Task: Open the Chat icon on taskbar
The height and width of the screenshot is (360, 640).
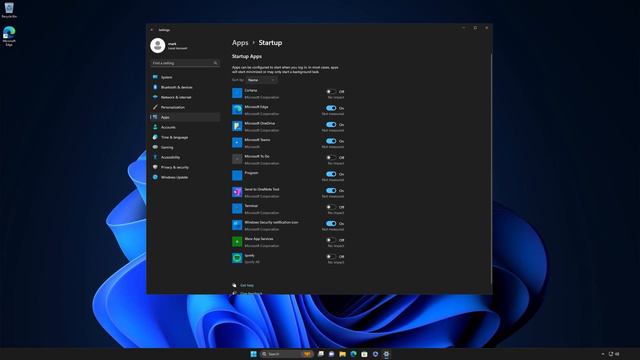Action: point(331,354)
